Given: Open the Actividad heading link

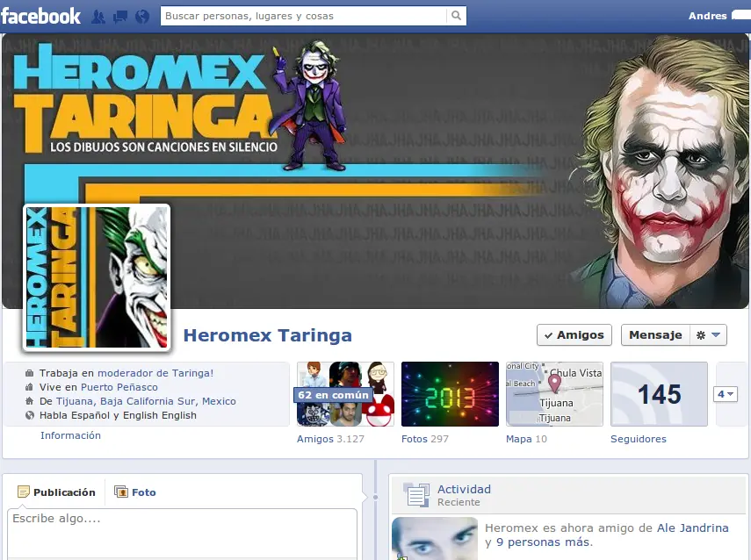Looking at the screenshot, I should (x=464, y=489).
